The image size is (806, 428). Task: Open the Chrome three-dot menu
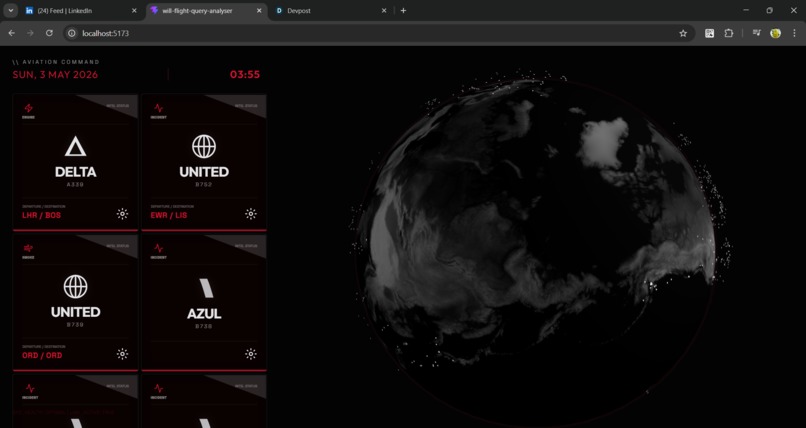coord(794,33)
